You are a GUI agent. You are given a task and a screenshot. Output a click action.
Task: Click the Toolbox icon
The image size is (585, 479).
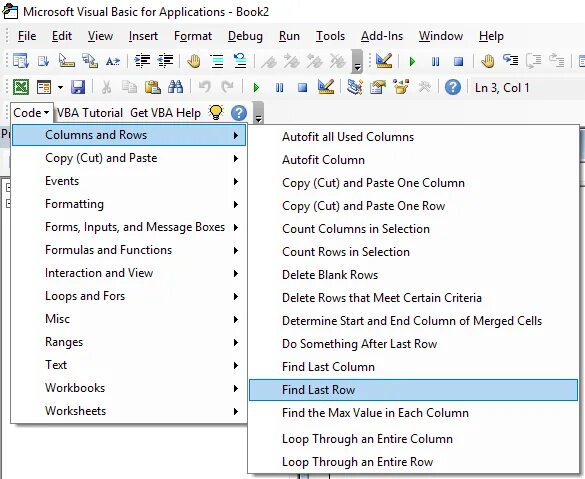(424, 87)
